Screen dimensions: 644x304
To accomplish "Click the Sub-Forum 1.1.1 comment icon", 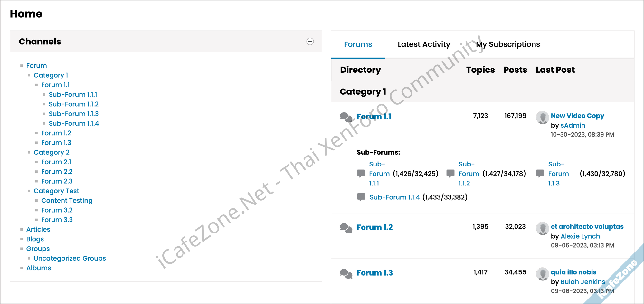I will 361,174.
